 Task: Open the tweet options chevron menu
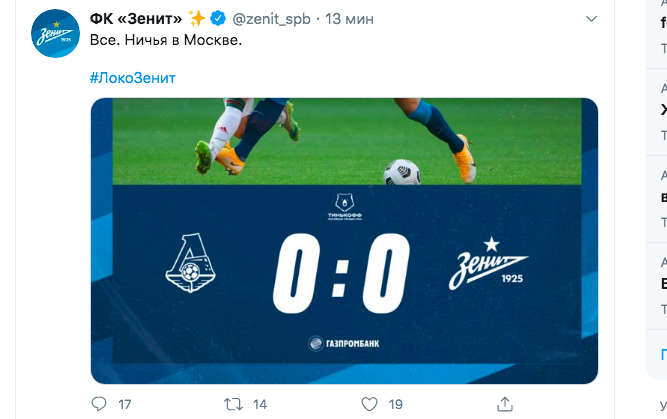point(591,19)
